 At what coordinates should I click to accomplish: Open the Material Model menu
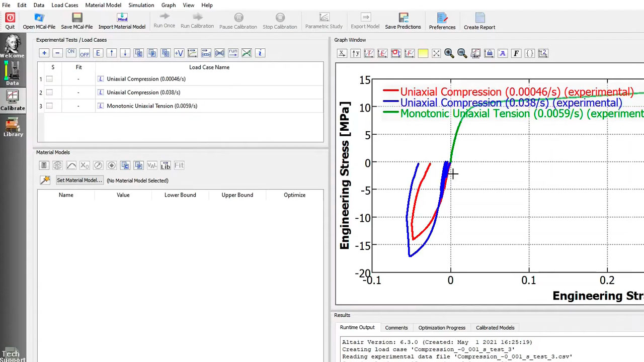click(103, 5)
